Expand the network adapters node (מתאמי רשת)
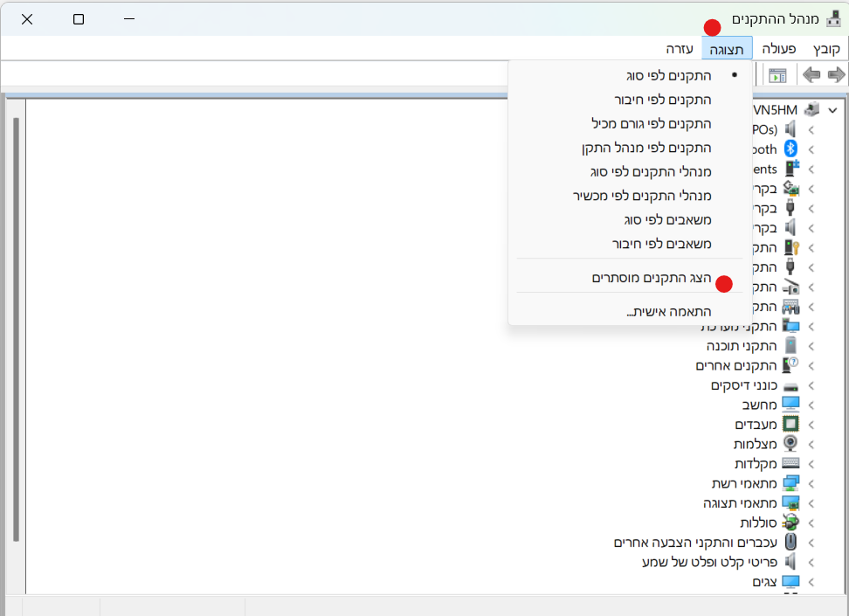The image size is (849, 616). click(811, 483)
